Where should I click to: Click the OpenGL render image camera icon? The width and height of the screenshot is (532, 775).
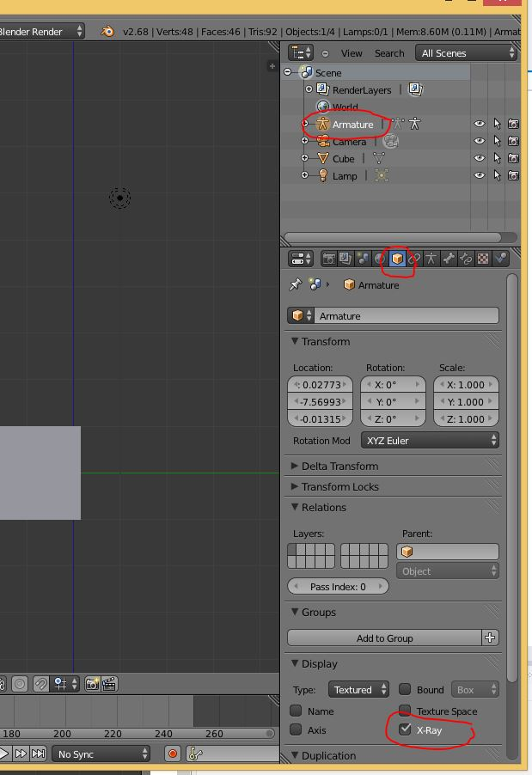92,684
